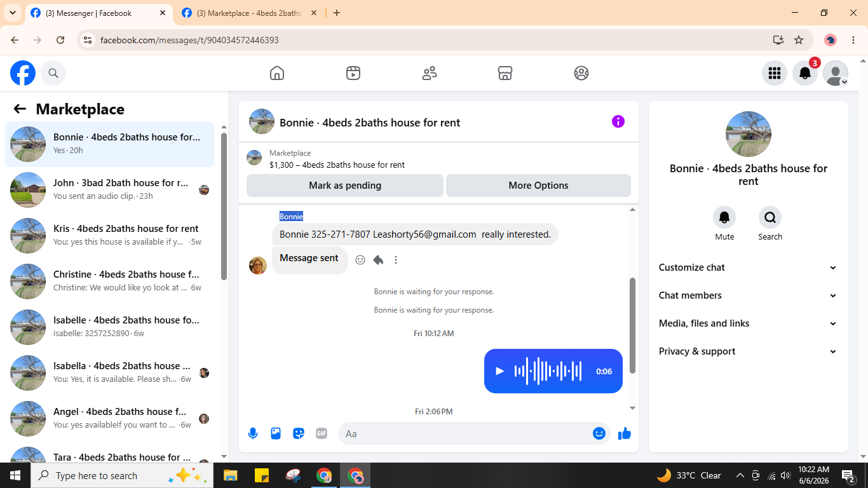Switch to the Marketplace 4beds 2baths tab
This screenshot has width=868, height=488.
click(248, 13)
